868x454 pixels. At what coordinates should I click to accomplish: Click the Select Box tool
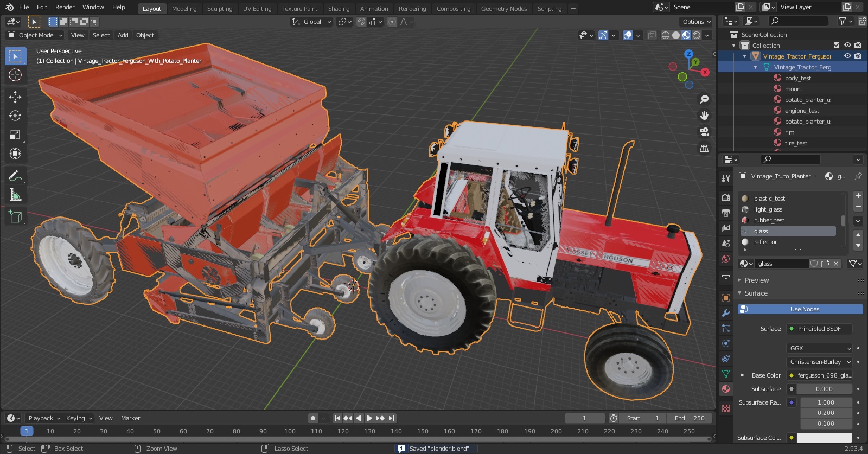[x=15, y=56]
